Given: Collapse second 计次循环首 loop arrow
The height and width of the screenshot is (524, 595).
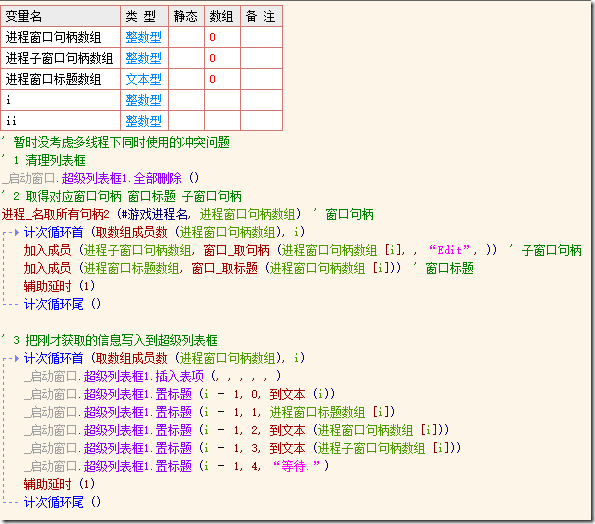Looking at the screenshot, I should [16, 358].
